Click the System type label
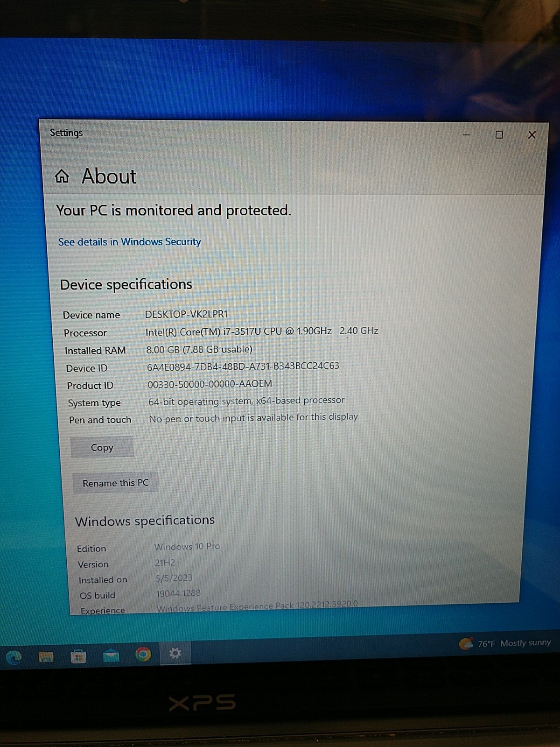 (94, 403)
